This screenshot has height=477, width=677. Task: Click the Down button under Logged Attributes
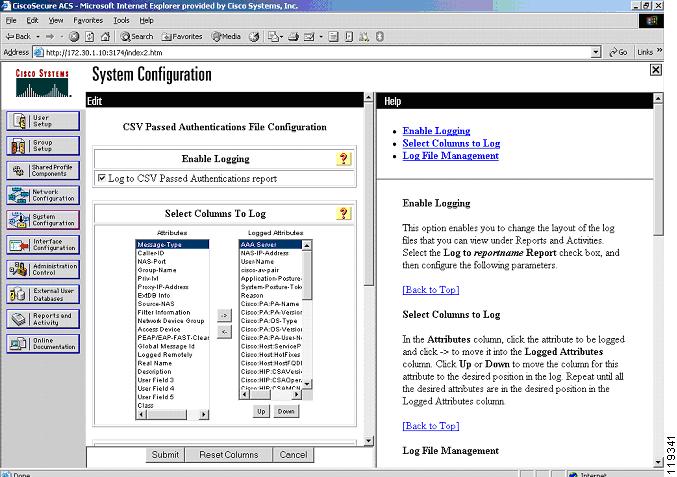pos(286,411)
